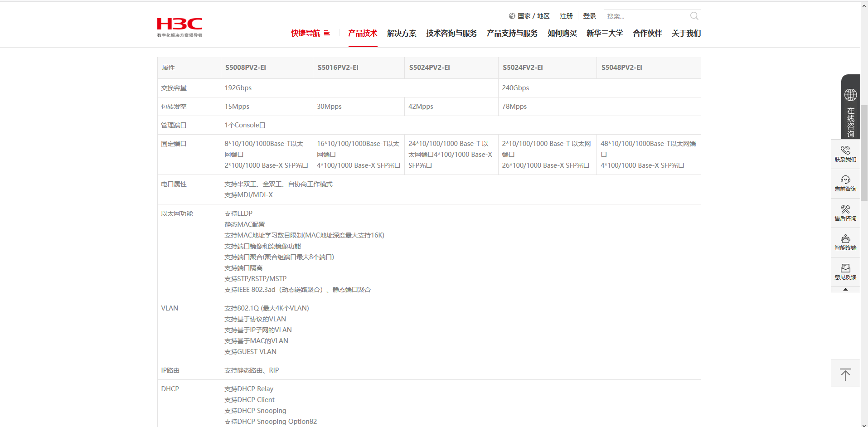Click the 注册 link
This screenshot has width=868, height=427.
pyautogui.click(x=566, y=16)
